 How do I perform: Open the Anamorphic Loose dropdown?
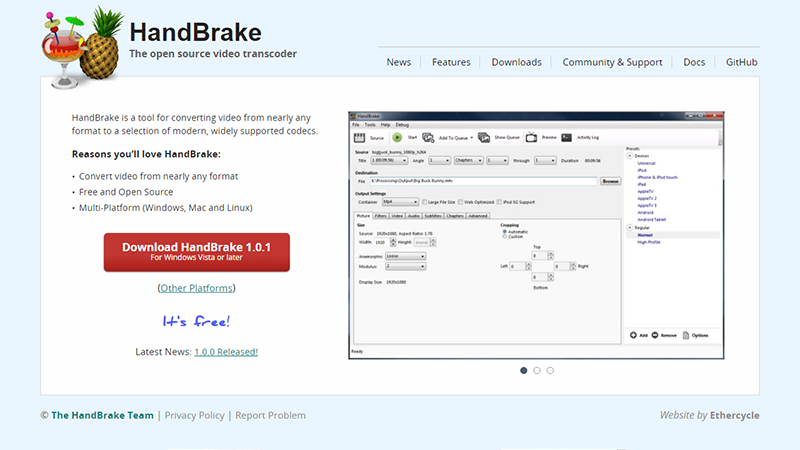pyautogui.click(x=406, y=256)
